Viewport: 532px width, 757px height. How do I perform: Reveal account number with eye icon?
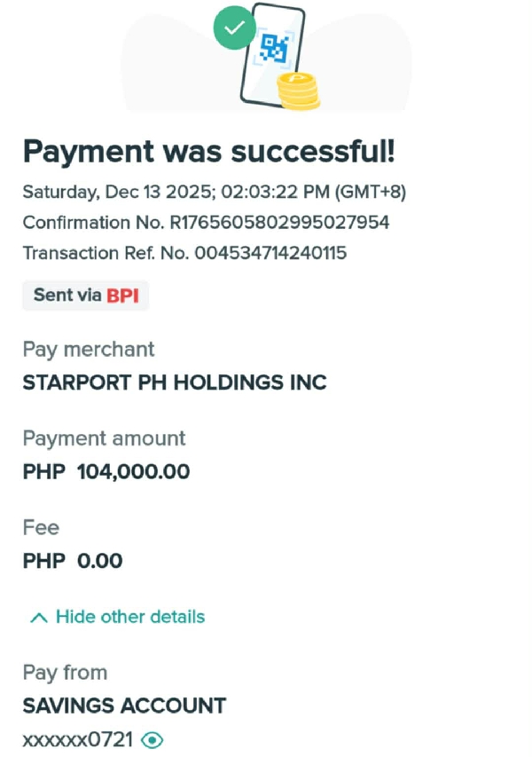tap(153, 739)
